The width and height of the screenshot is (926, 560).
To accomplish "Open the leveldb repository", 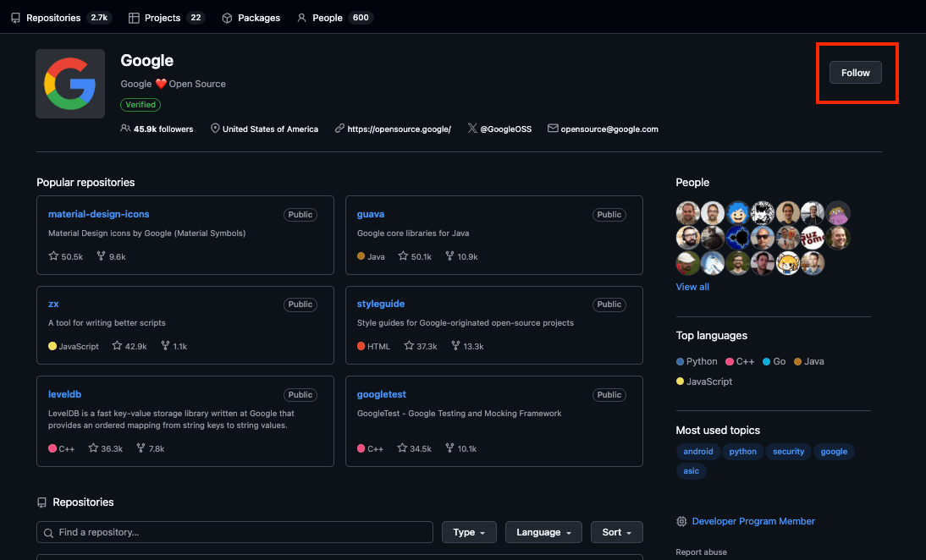I will point(64,394).
